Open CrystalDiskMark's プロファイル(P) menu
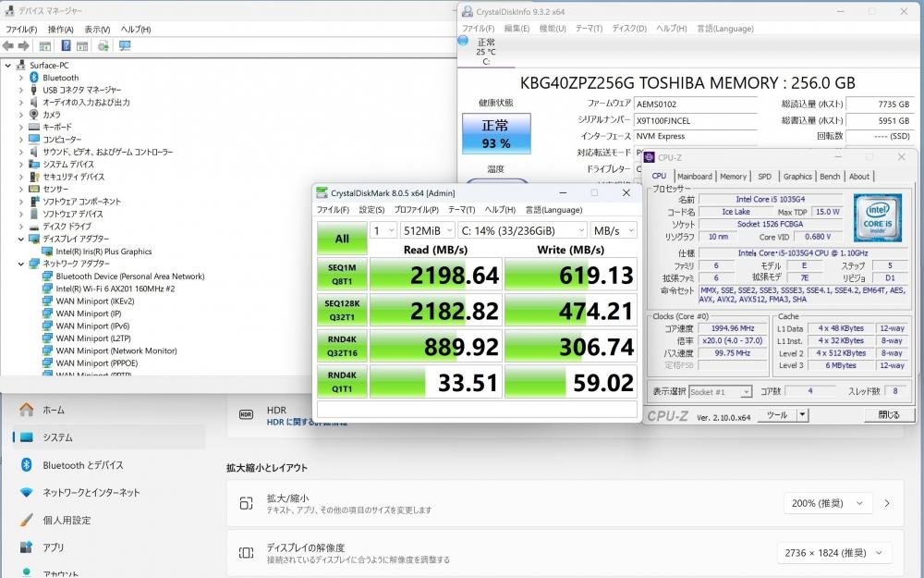Screen dimensions: 924x578 pyautogui.click(x=416, y=210)
